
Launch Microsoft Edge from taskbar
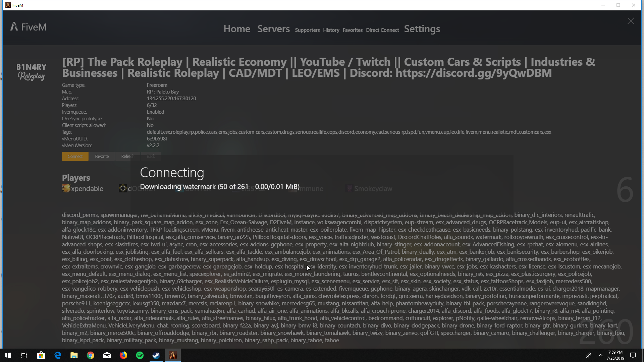[58, 355]
